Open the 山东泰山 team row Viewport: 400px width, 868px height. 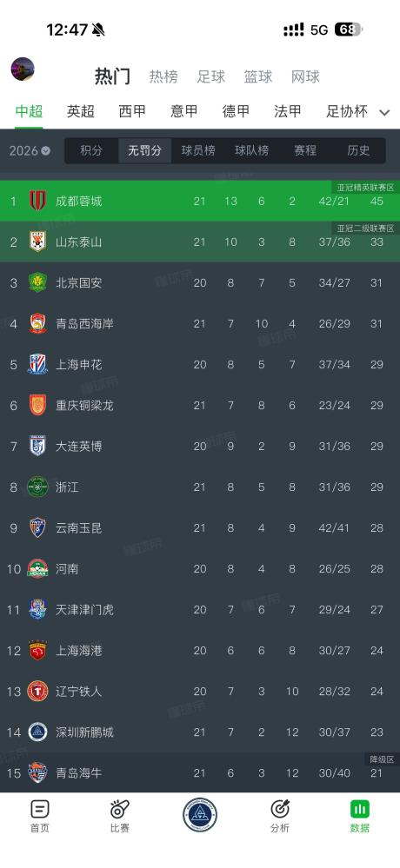point(200,242)
